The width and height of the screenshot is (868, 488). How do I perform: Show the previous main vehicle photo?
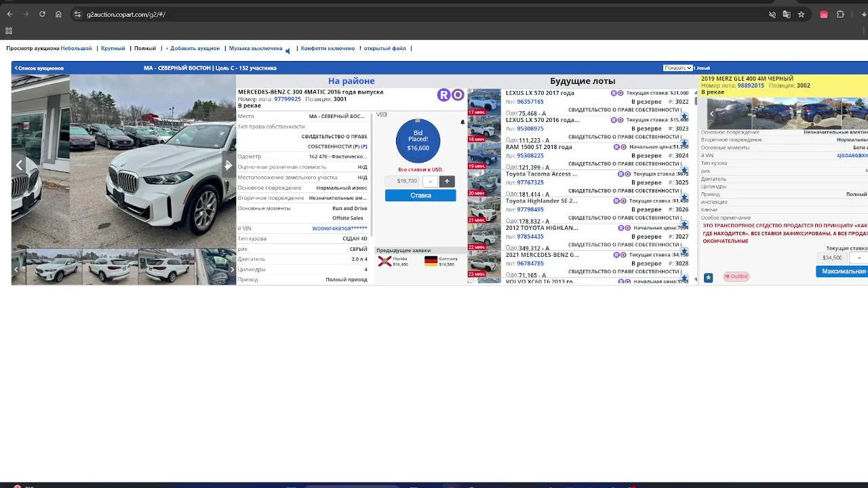19,165
